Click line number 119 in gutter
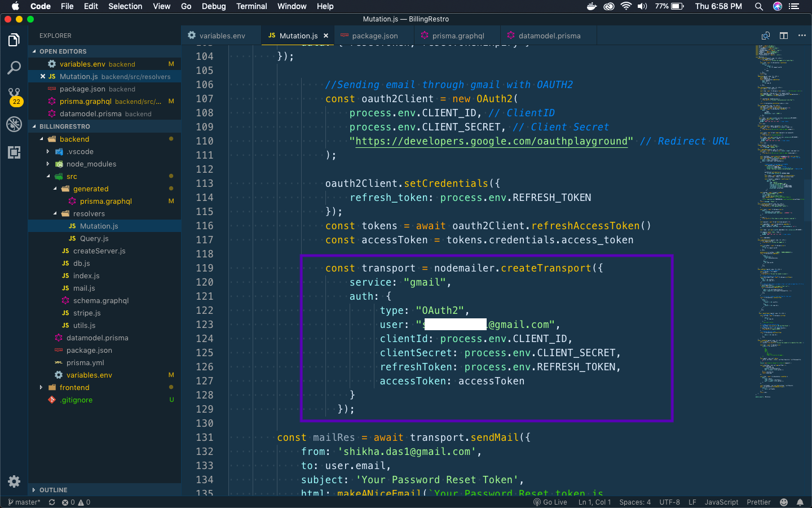Screen dimensions: 812x508 click(x=204, y=268)
